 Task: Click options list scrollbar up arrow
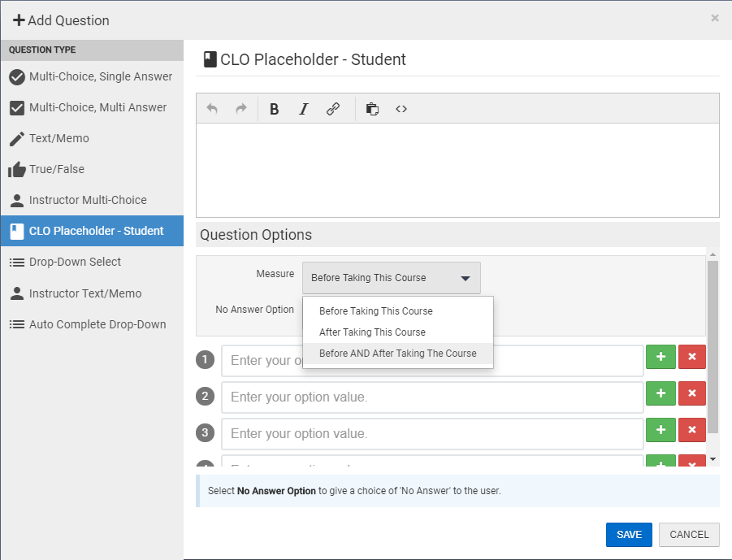pyautogui.click(x=713, y=254)
